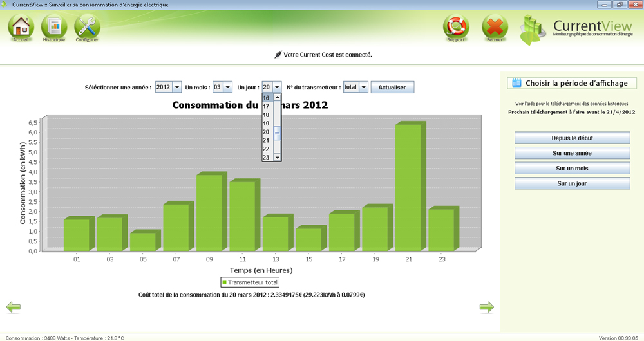The height and width of the screenshot is (341, 644).
Task: Click the Actualiser button
Action: (392, 87)
